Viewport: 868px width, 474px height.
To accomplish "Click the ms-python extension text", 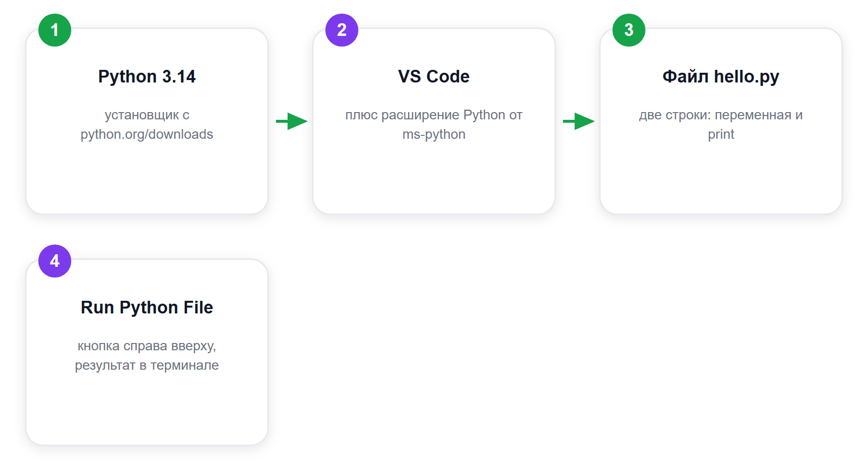I will pos(434,134).
